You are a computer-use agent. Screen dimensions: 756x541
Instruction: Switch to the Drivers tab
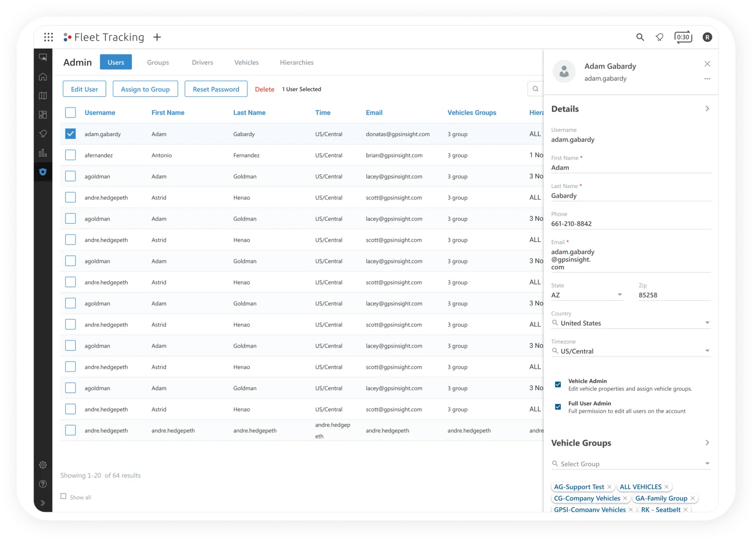[203, 62]
